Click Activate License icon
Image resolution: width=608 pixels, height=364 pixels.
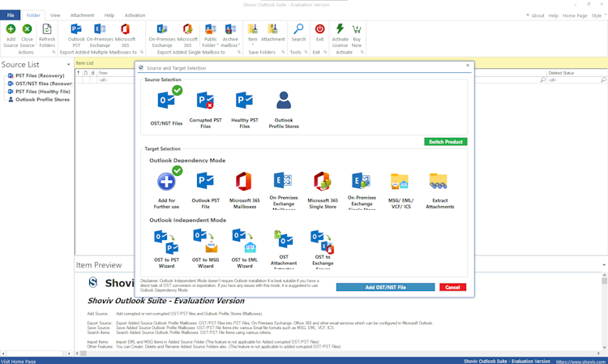pos(340,36)
